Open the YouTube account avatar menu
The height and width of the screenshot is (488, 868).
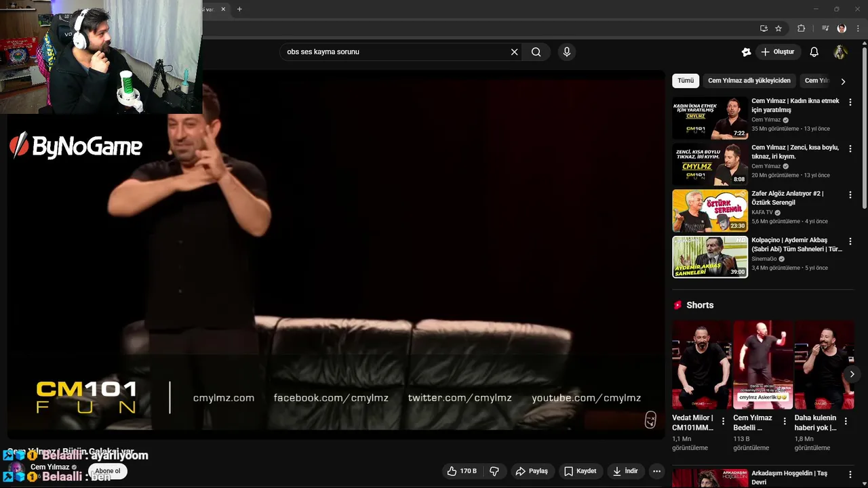[840, 52]
